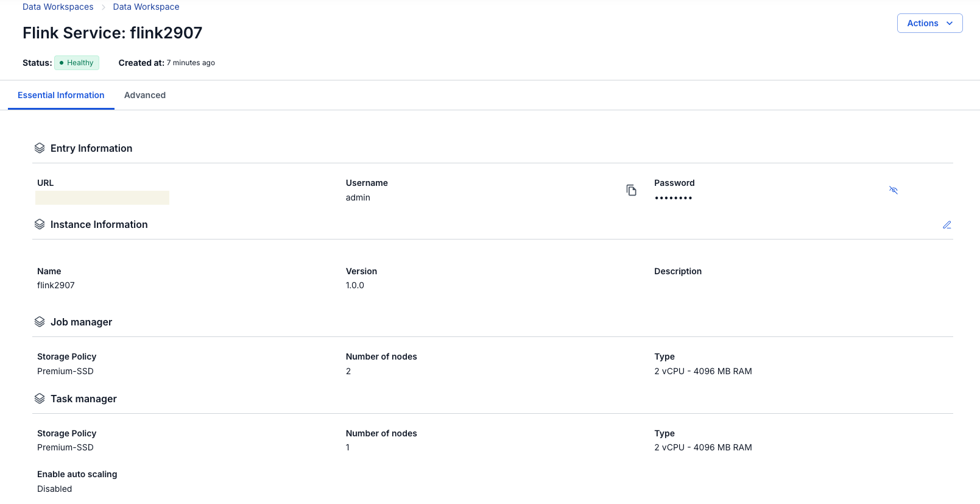
Task: Click the Instance Information heading
Action: tap(99, 224)
